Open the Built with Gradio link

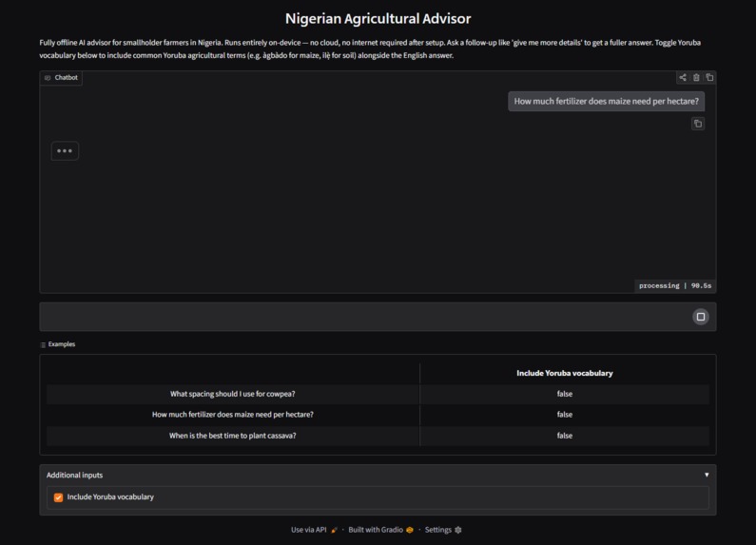(381, 530)
